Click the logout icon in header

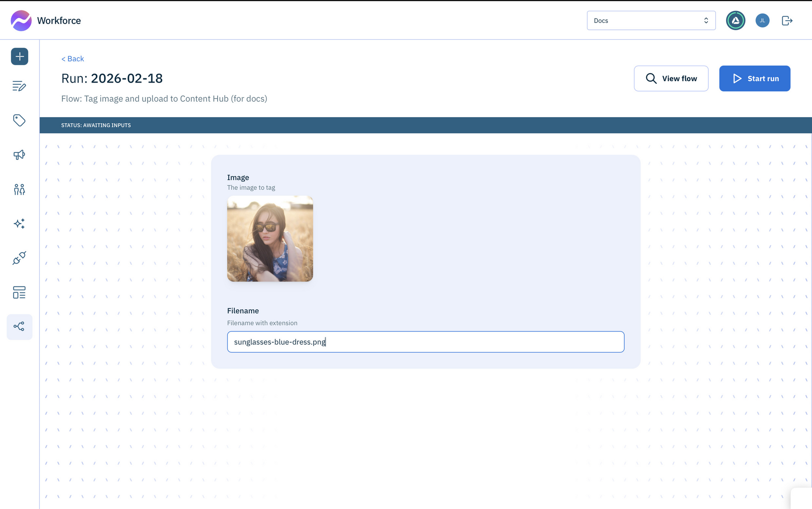click(x=787, y=21)
